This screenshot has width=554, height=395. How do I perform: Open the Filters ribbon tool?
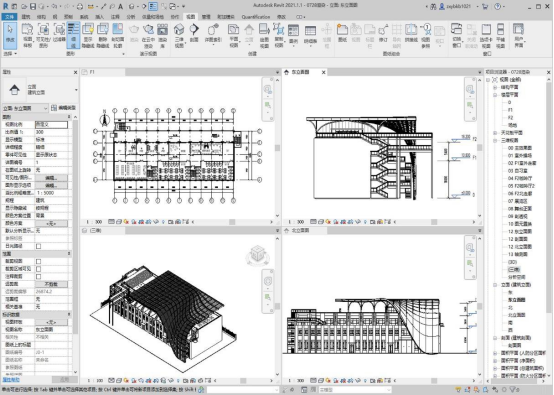[x=59, y=34]
